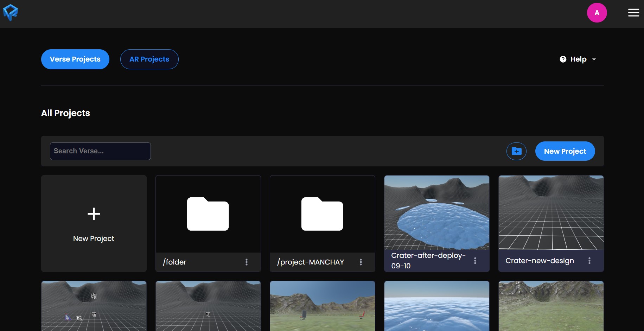Switch to AR Projects tab
The width and height of the screenshot is (644, 331).
[x=149, y=59]
